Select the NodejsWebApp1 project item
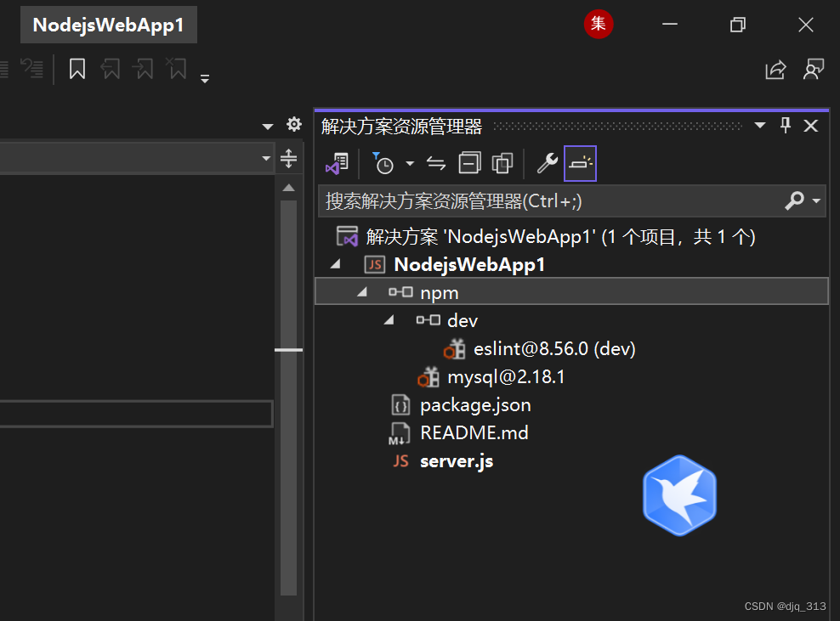This screenshot has height=621, width=840. click(x=469, y=264)
